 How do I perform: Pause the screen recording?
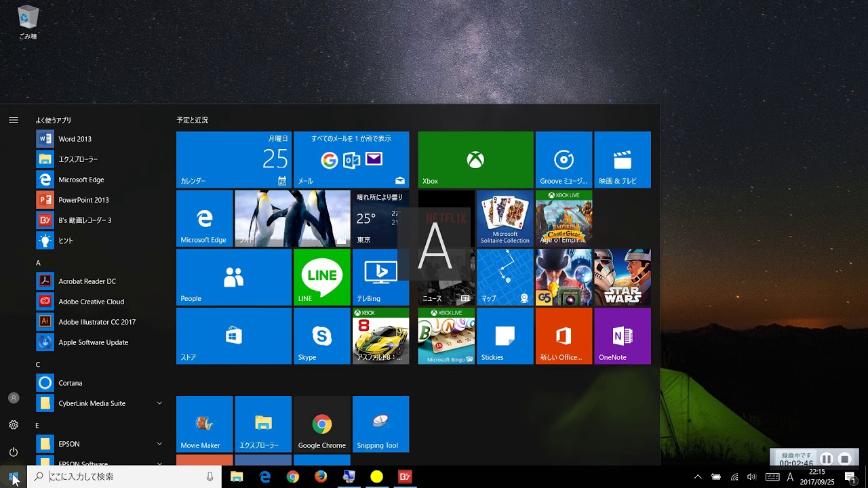827,460
